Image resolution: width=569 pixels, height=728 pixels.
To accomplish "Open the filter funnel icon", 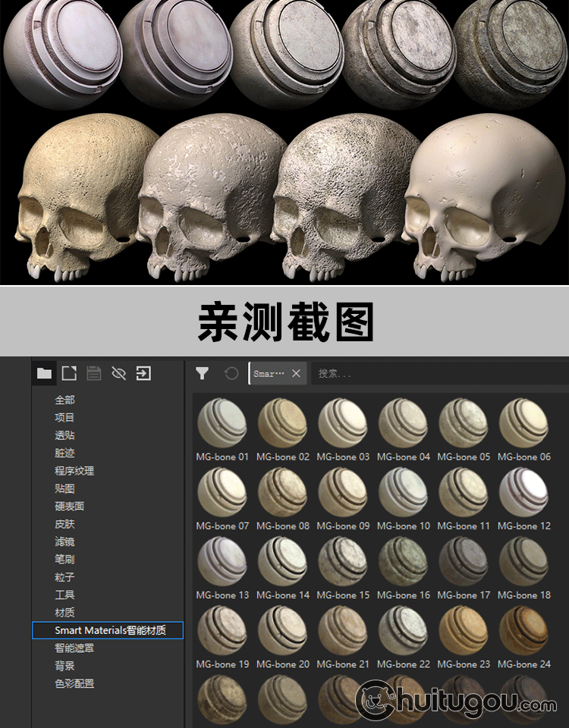I will click(x=203, y=373).
